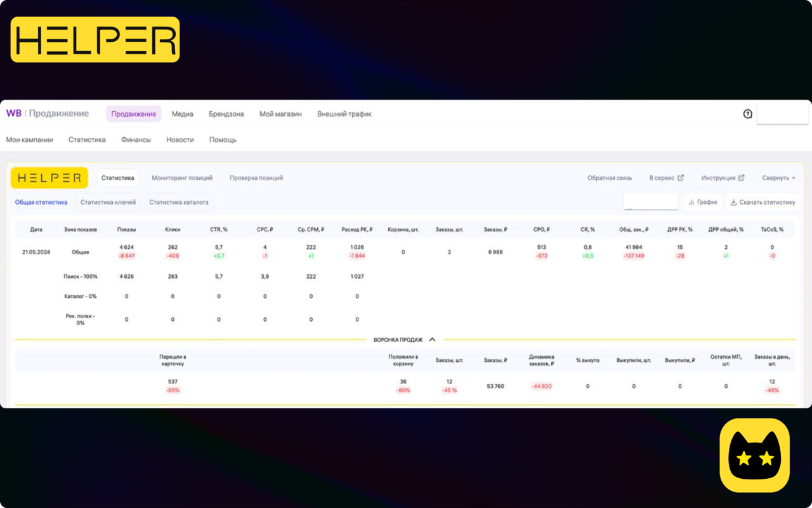This screenshot has height=508, width=812.
Task: Click the Расход РК, ₽ column header
Action: pyautogui.click(x=357, y=229)
